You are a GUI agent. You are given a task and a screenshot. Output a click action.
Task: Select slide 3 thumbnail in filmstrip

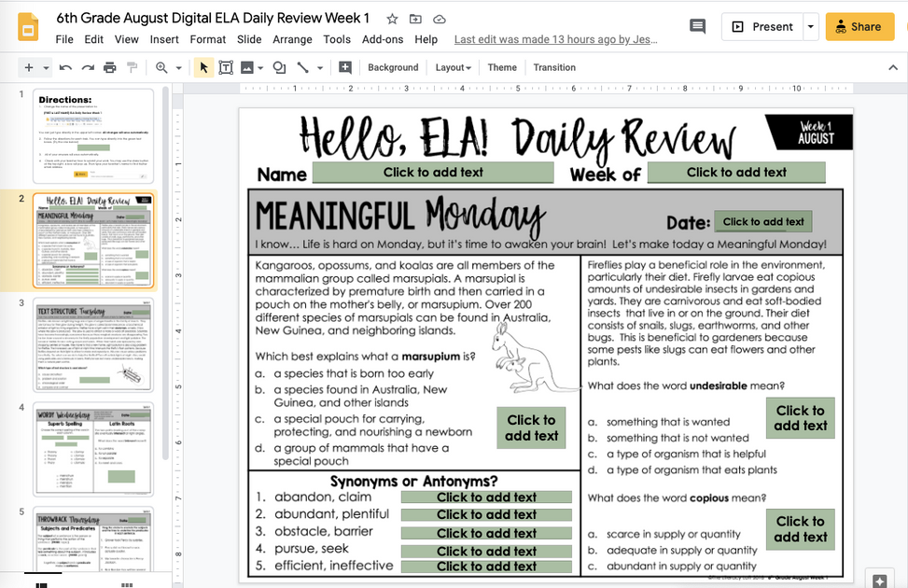[x=93, y=345]
